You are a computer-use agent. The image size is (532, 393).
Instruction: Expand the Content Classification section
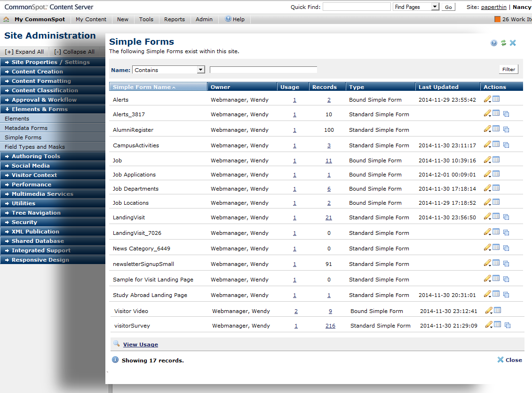[x=53, y=90]
